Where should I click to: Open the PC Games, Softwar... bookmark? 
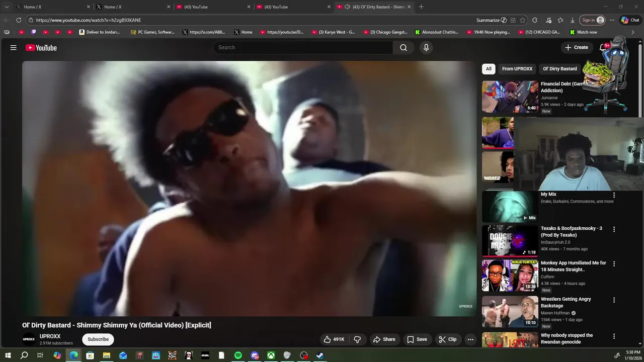click(152, 32)
